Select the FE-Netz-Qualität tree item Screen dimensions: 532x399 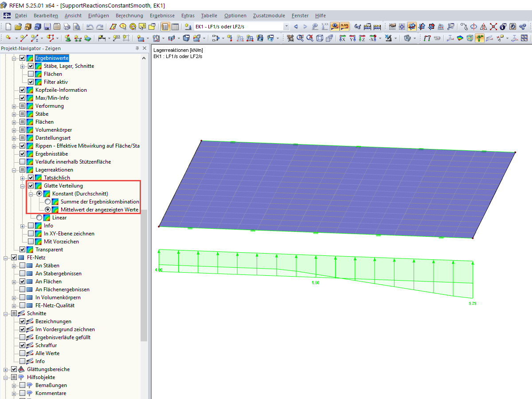click(55, 305)
